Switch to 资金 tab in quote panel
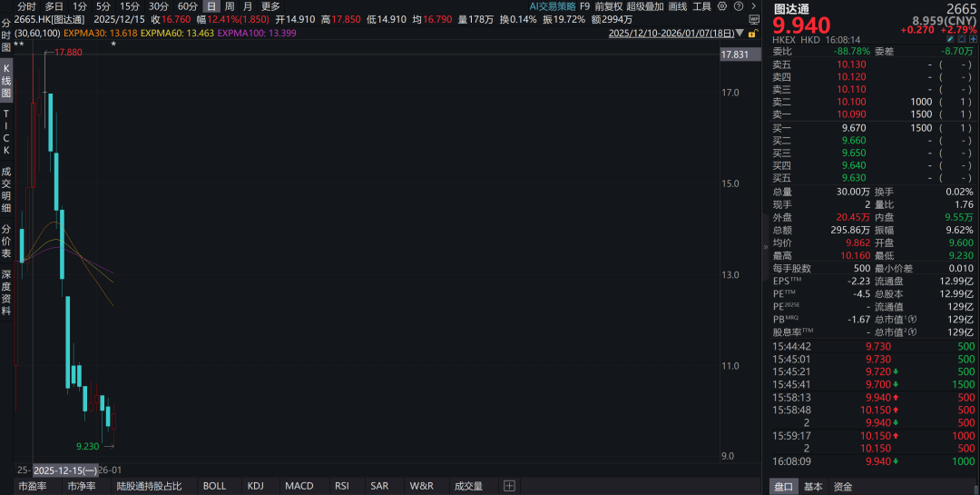Screen dimensions: 980x495 coord(842,487)
